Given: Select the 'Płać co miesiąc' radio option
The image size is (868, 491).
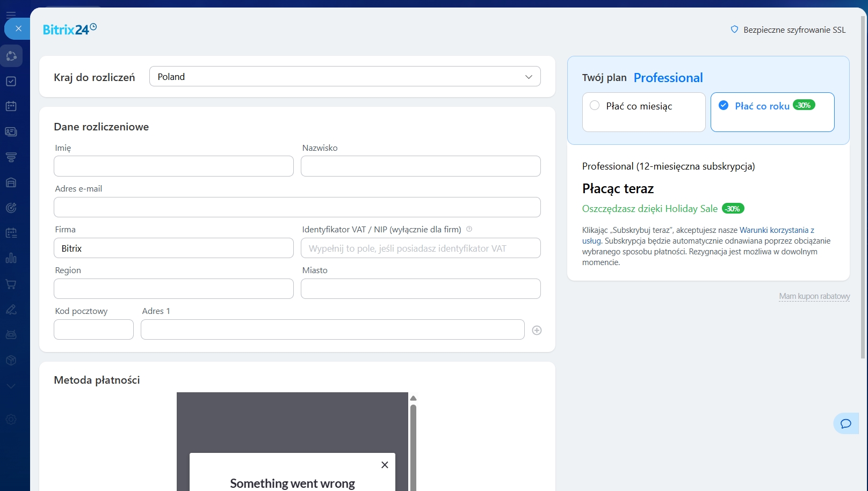Looking at the screenshot, I should [595, 106].
